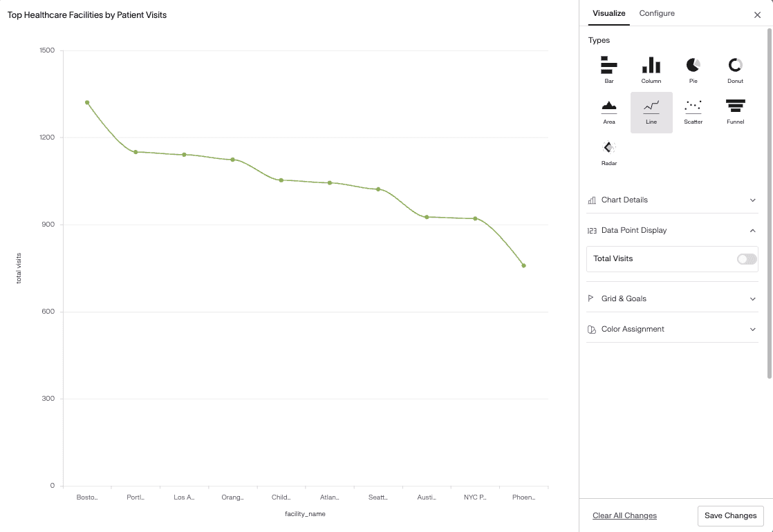773x532 pixels.
Task: Click the Save Changes button
Action: [x=730, y=515]
